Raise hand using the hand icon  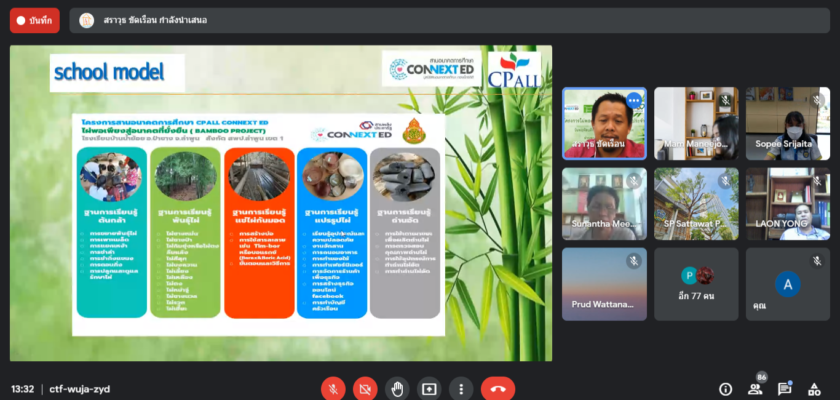click(x=397, y=389)
